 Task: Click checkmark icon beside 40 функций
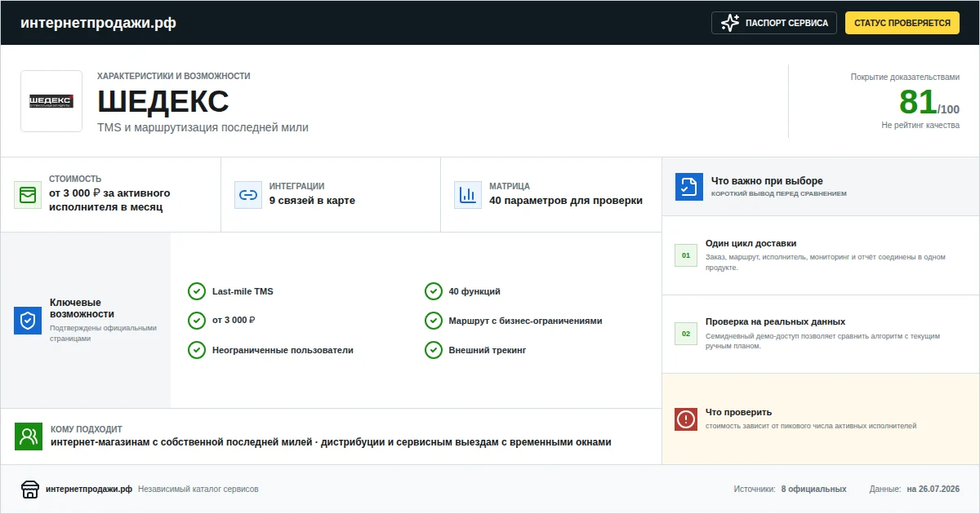tap(434, 291)
